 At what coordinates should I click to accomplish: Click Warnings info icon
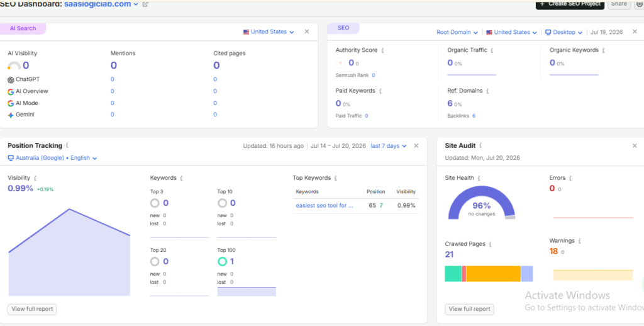[579, 241]
